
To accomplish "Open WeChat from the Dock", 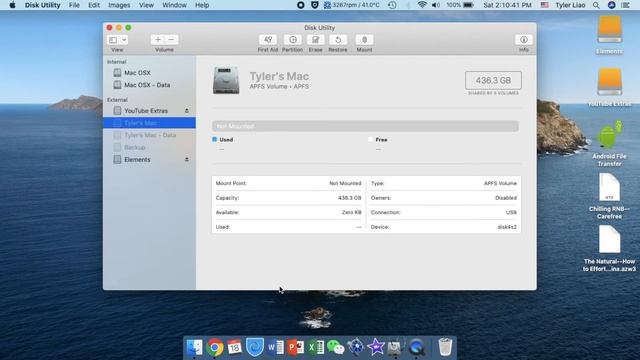I will pyautogui.click(x=336, y=347).
